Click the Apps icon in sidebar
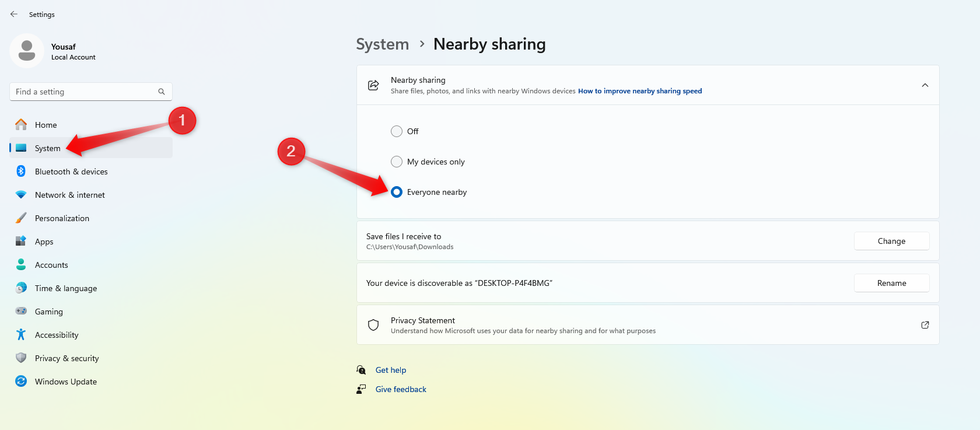This screenshot has width=980, height=430. point(21,241)
